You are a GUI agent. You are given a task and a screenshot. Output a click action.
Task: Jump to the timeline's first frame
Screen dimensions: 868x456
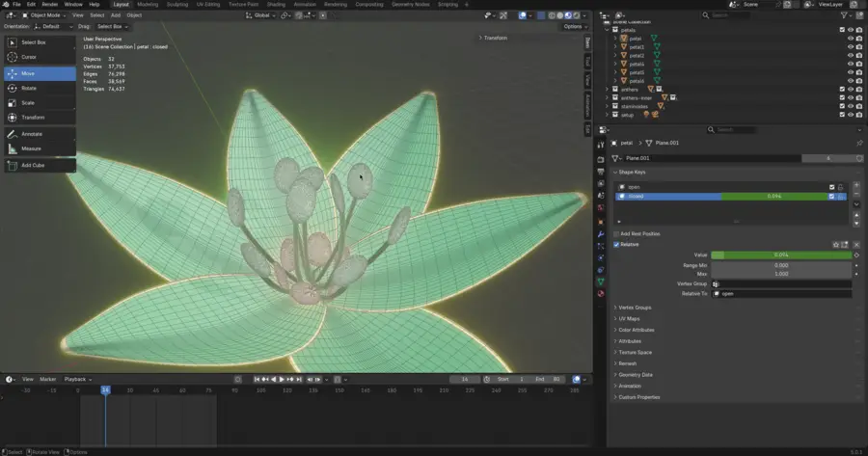click(x=257, y=380)
